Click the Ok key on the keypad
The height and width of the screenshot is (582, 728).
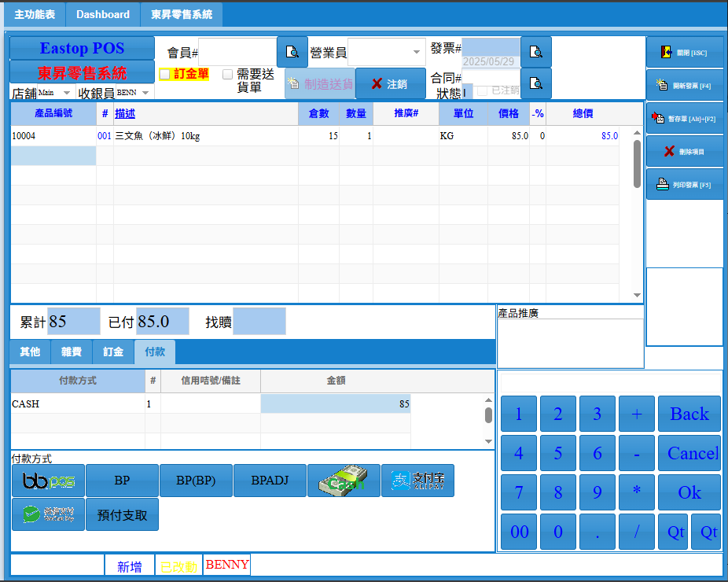(x=689, y=492)
